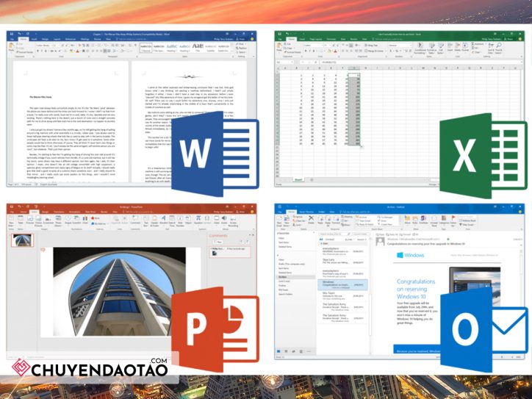532x399 pixels.
Task: Open the Select dropdown in Word's Editing group
Action: pyautogui.click(x=241, y=52)
